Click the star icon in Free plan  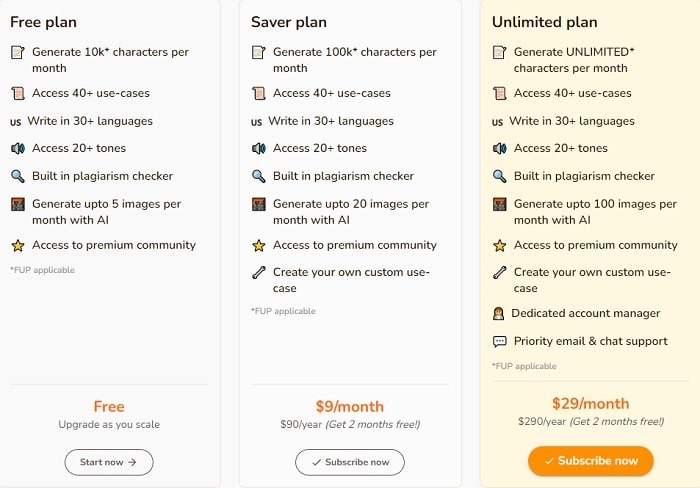18,246
